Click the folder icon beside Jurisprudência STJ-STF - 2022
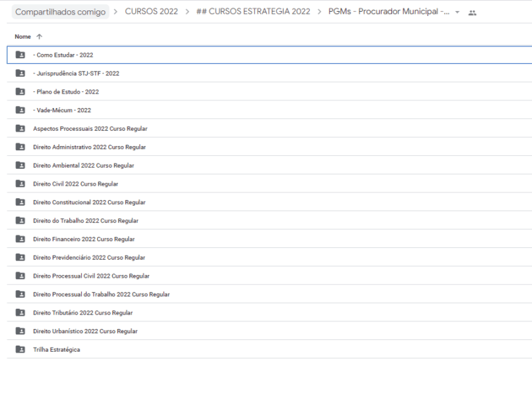532x410 pixels. coord(20,73)
